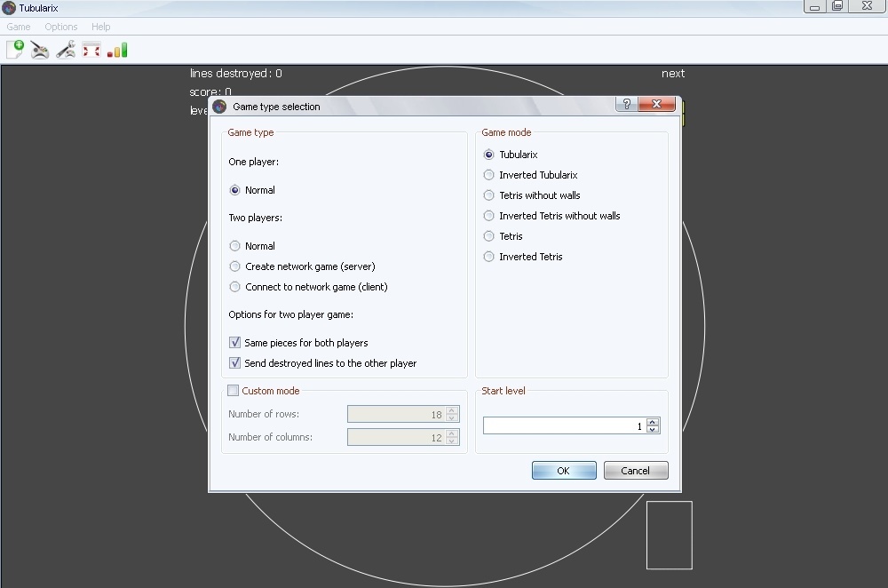Click the 'Two players:' label
Viewport: 888px width, 588px height.
[x=256, y=218]
